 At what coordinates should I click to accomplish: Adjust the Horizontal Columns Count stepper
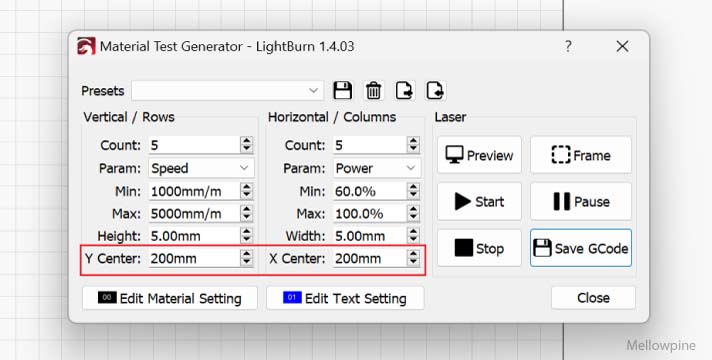413,145
